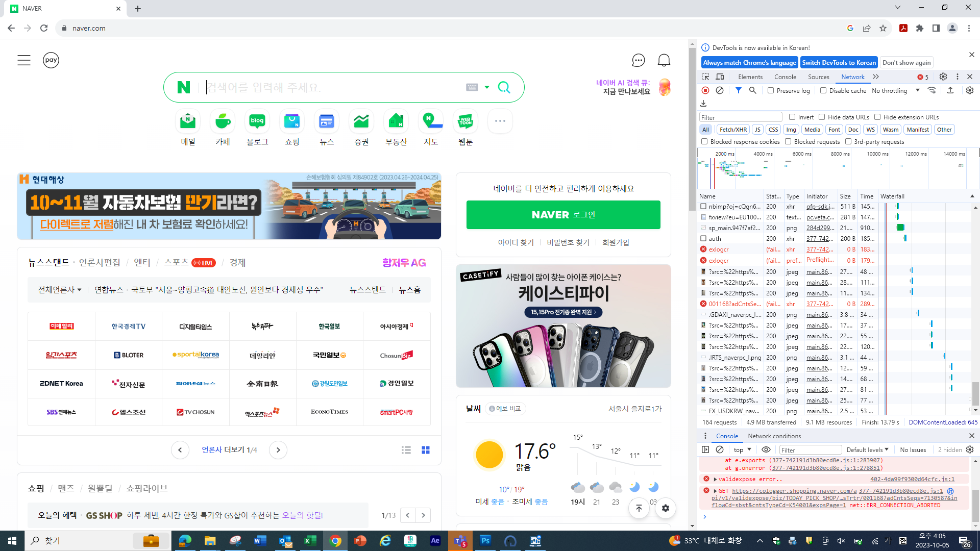Enable the Preserve log checkbox

pos(771,90)
